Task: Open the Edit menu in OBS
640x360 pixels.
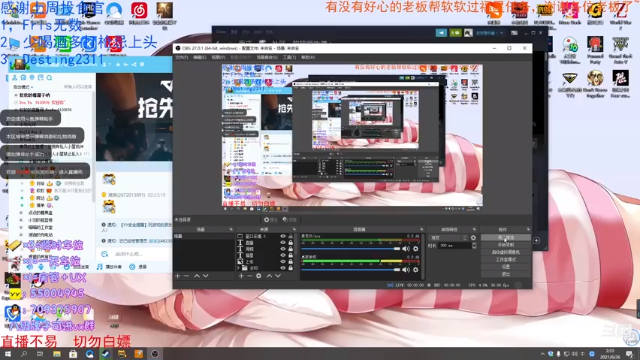Action: click(x=199, y=58)
